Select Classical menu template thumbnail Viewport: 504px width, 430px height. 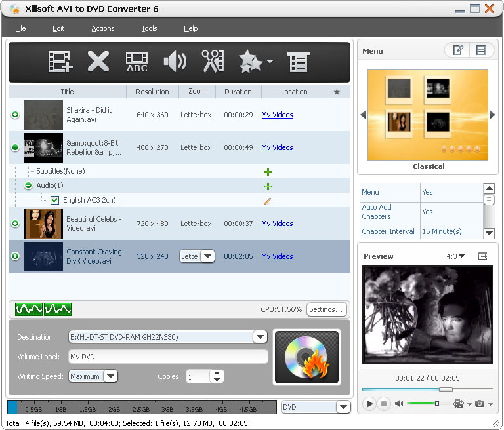click(427, 115)
